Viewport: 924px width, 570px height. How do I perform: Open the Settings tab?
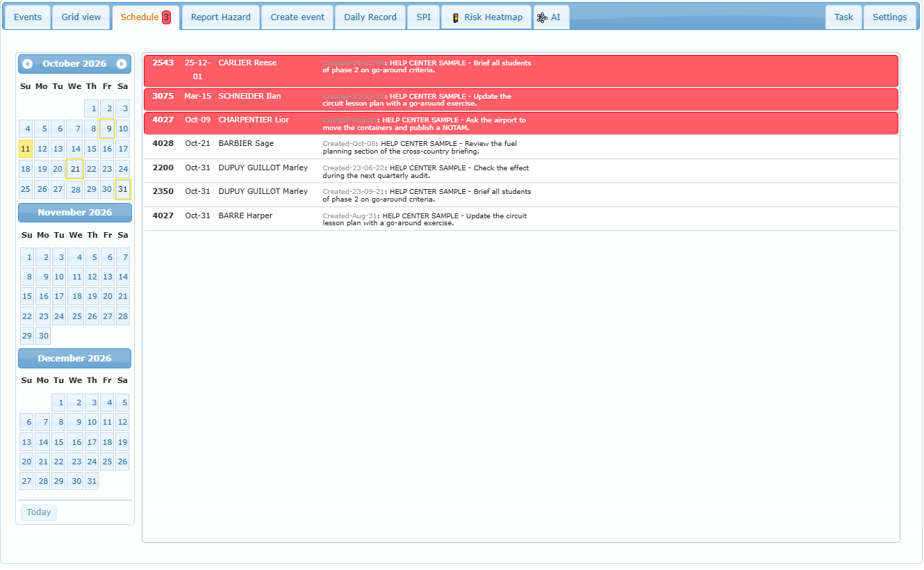coord(890,17)
